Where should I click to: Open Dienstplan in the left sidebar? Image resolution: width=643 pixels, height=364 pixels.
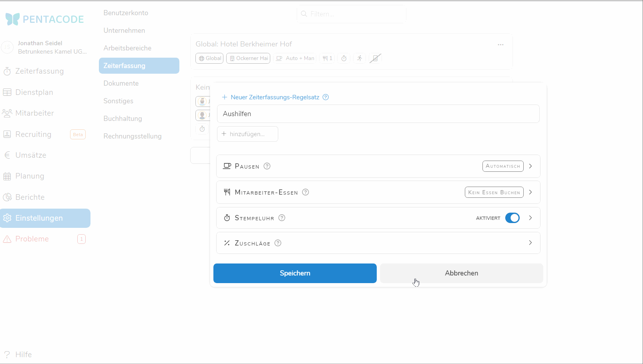tap(34, 92)
